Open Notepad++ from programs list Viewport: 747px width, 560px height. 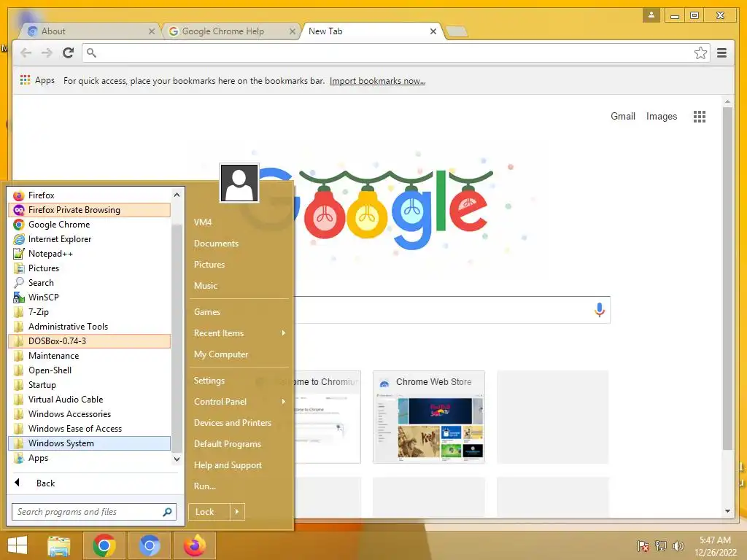click(89, 254)
